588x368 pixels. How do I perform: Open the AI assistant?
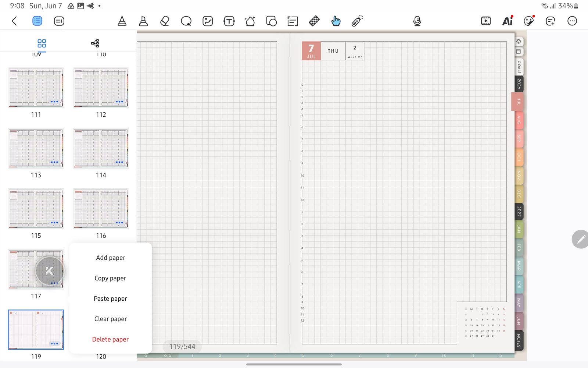point(508,21)
